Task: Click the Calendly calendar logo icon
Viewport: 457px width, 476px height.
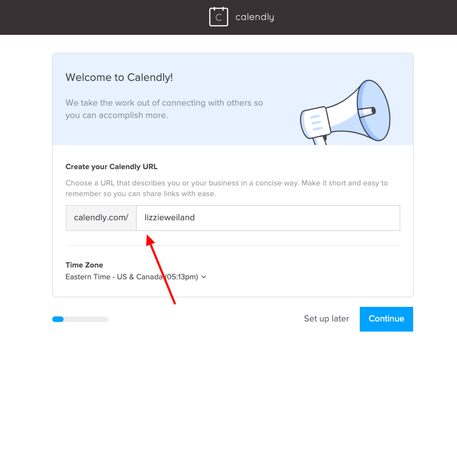Action: pyautogui.click(x=219, y=16)
